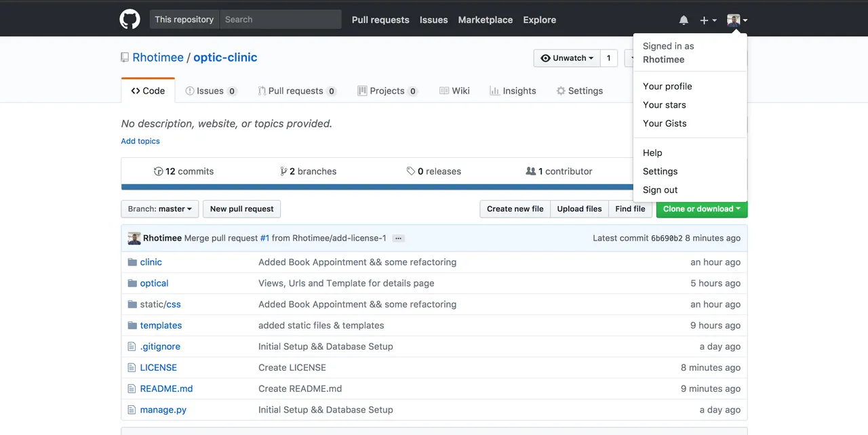This screenshot has width=868, height=435.
Task: Click the blue language breakdown bar
Action: click(x=377, y=187)
